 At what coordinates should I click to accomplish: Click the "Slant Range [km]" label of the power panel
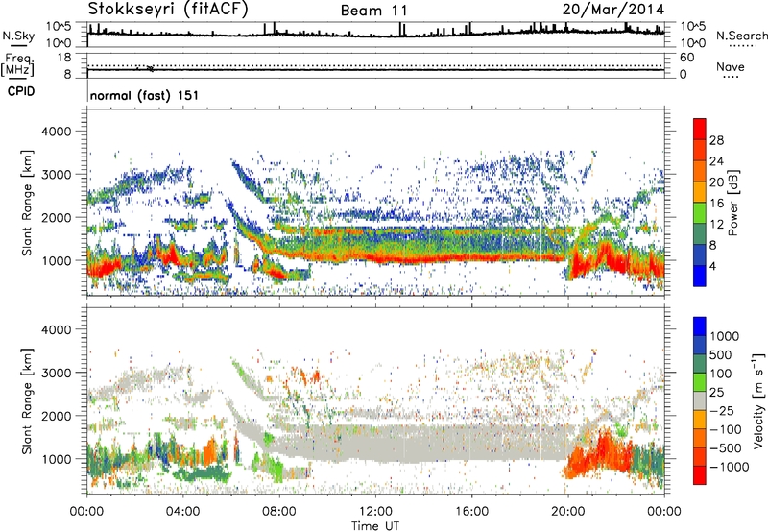27,203
